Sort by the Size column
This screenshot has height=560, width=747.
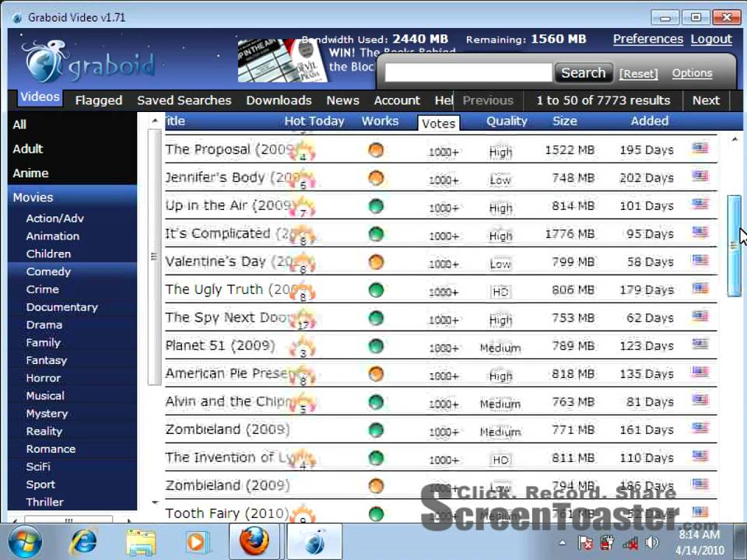(565, 121)
